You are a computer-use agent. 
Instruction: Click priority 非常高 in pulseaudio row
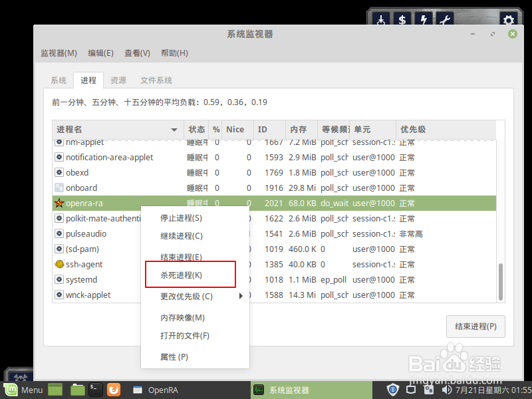[x=411, y=234]
